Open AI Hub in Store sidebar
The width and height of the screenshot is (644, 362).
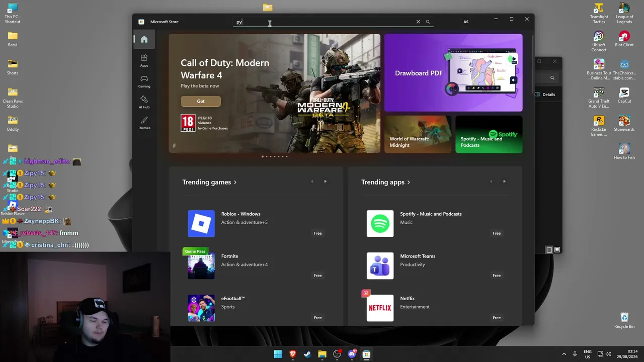pyautogui.click(x=144, y=102)
